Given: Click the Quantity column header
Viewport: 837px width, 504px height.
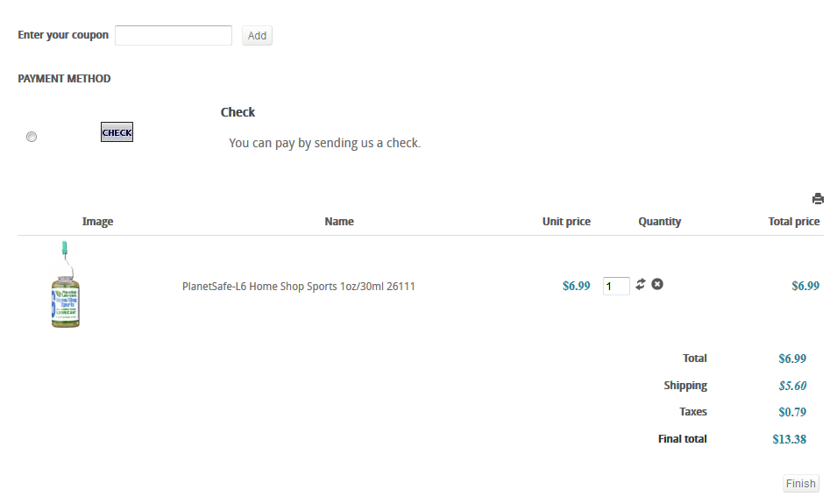Looking at the screenshot, I should click(659, 221).
